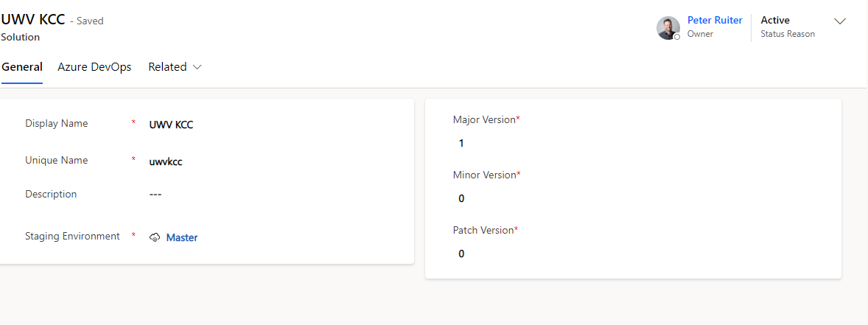The image size is (868, 325).
Task: Click the presence status dot on avatar
Action: click(x=677, y=37)
